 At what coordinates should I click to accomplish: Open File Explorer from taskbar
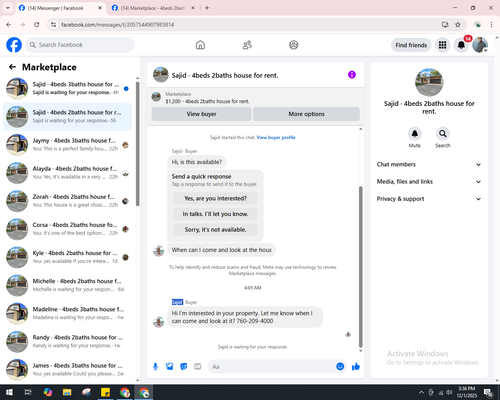(x=67, y=392)
